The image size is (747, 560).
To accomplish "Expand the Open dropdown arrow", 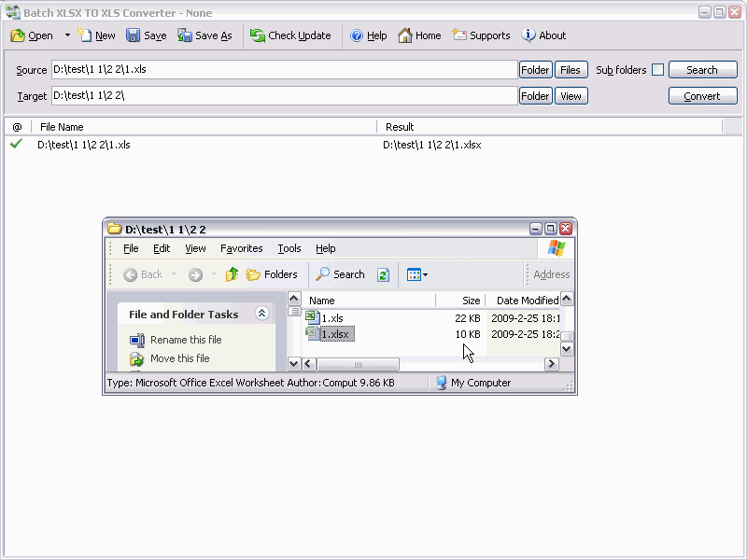I will tap(67, 35).
